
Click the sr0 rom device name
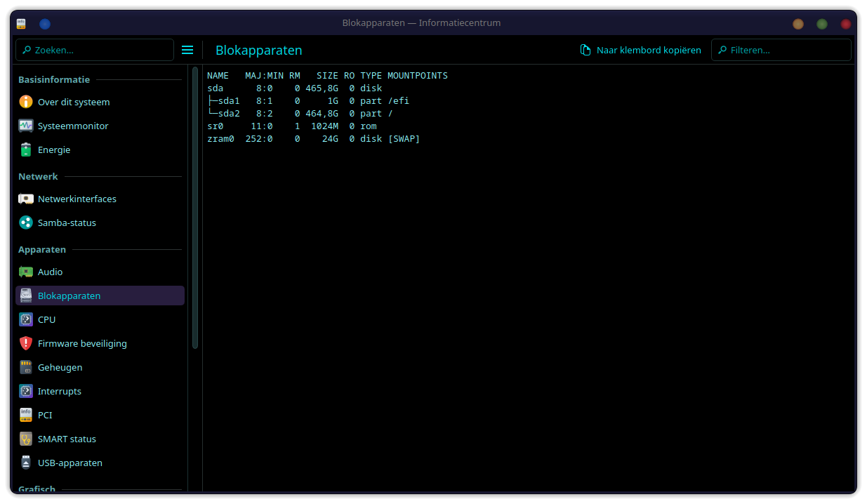coord(216,126)
